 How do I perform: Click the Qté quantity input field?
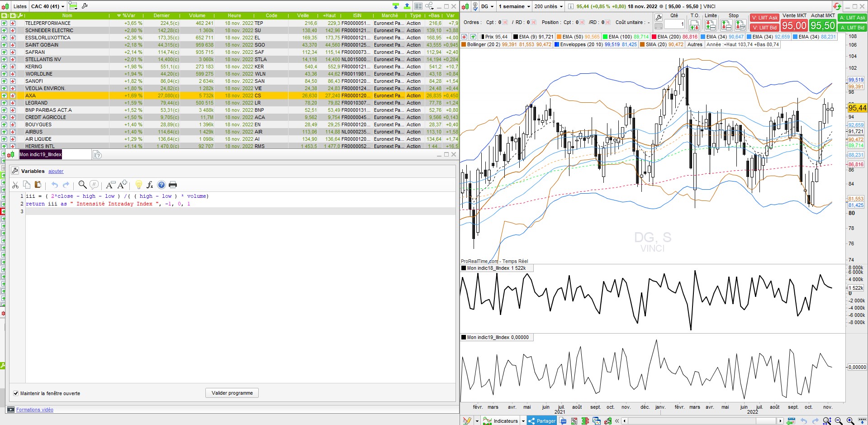[674, 24]
